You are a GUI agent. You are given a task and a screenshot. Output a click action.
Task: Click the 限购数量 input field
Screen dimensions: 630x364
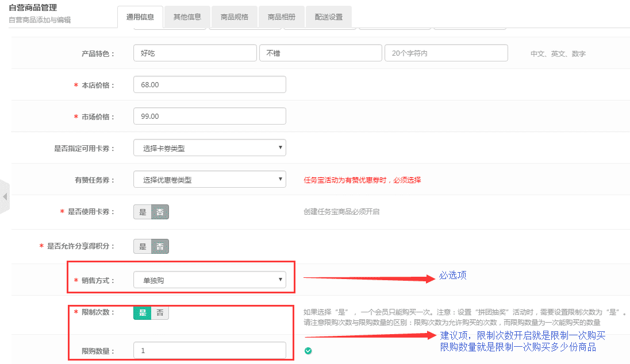pyautogui.click(x=209, y=350)
